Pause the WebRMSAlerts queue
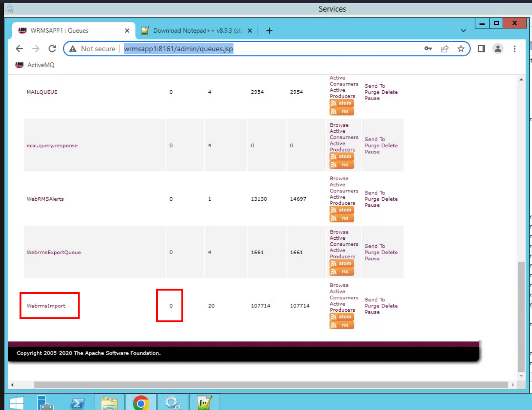 pyautogui.click(x=372, y=205)
